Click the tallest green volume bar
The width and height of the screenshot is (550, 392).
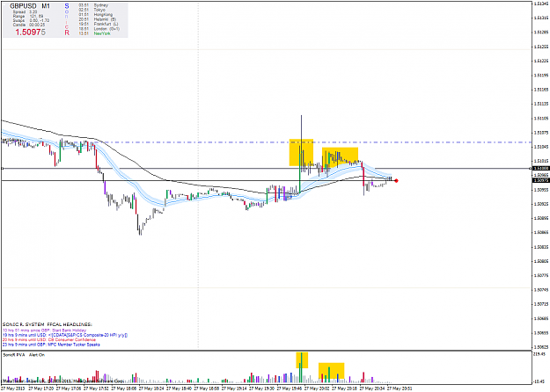302,367
